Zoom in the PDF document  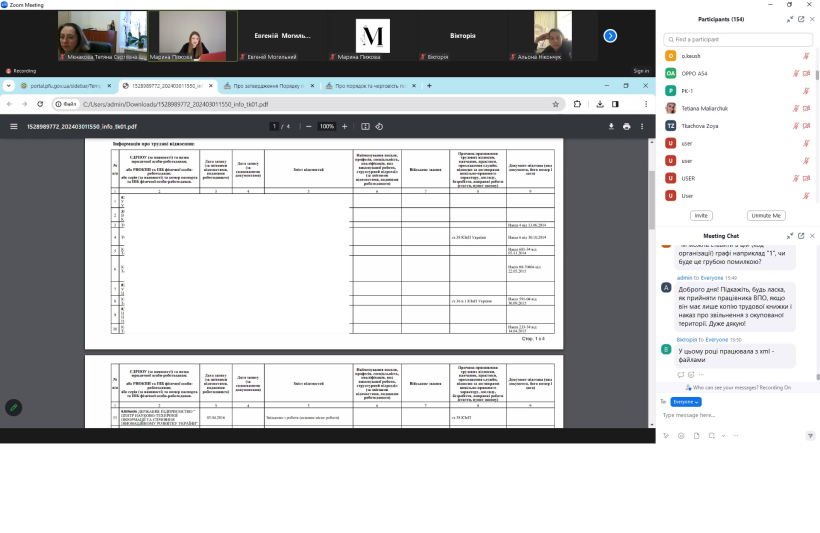(x=345, y=127)
